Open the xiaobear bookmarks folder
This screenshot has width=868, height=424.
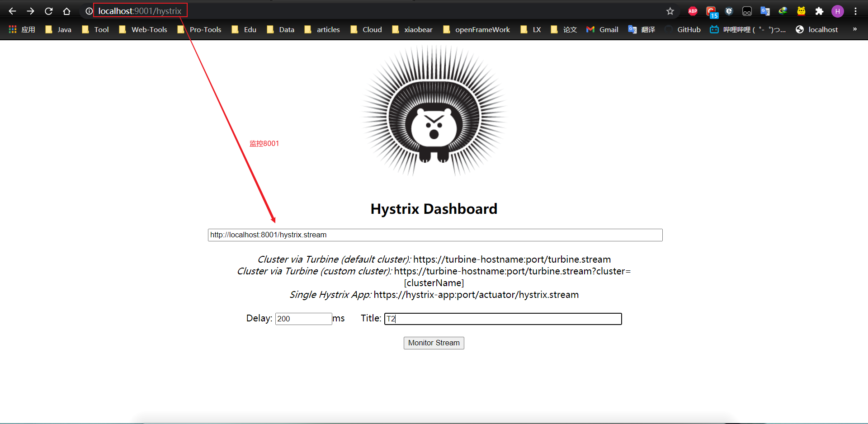coord(412,29)
